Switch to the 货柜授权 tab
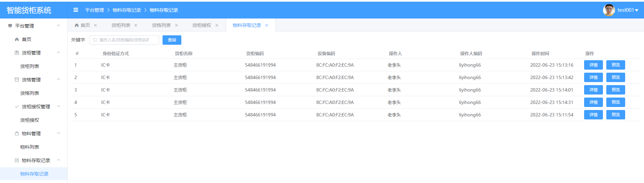Viewport: 644px width, 183px height. coord(202,25)
